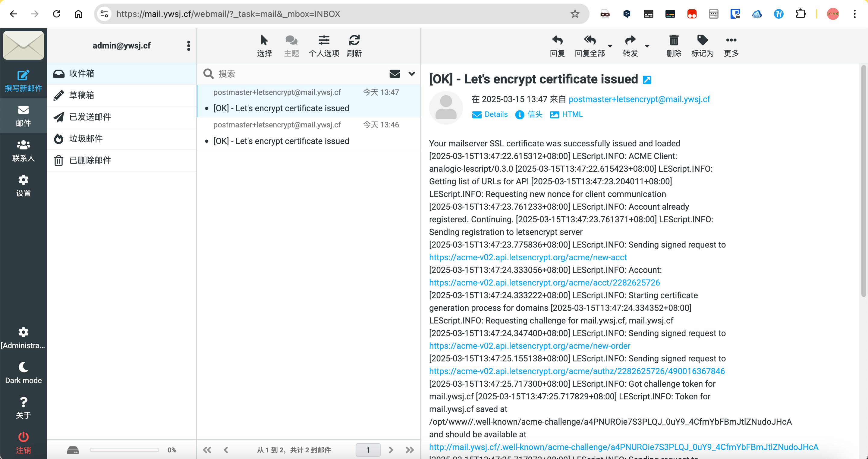The width and height of the screenshot is (868, 459).
Task: Open the 垃圾邮件 junk folder
Action: (x=122, y=139)
